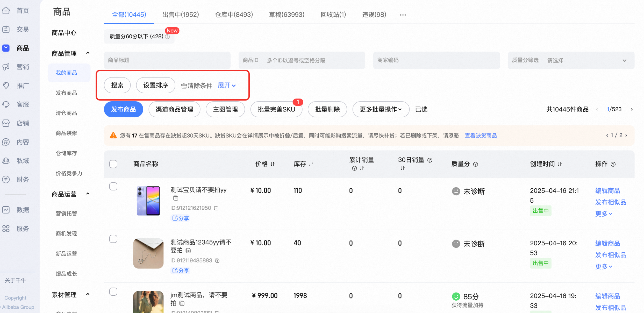Click help icon beside 质量分60分以下
Screen dimensions: 644x313
click(x=168, y=37)
